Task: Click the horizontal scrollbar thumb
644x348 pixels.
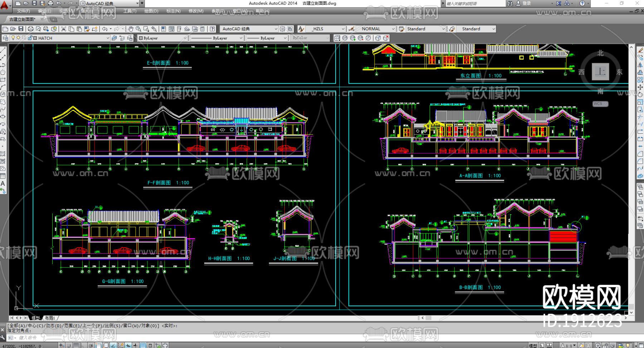Action: tap(429, 318)
